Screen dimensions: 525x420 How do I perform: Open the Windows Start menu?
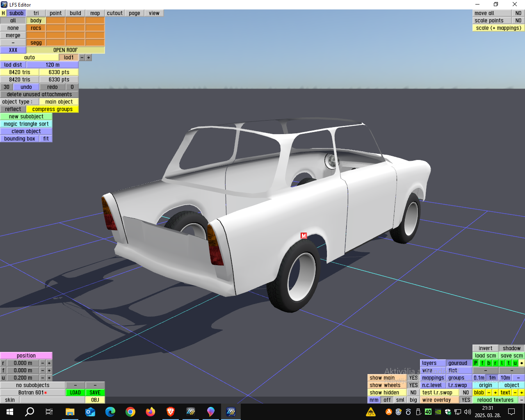click(10, 412)
